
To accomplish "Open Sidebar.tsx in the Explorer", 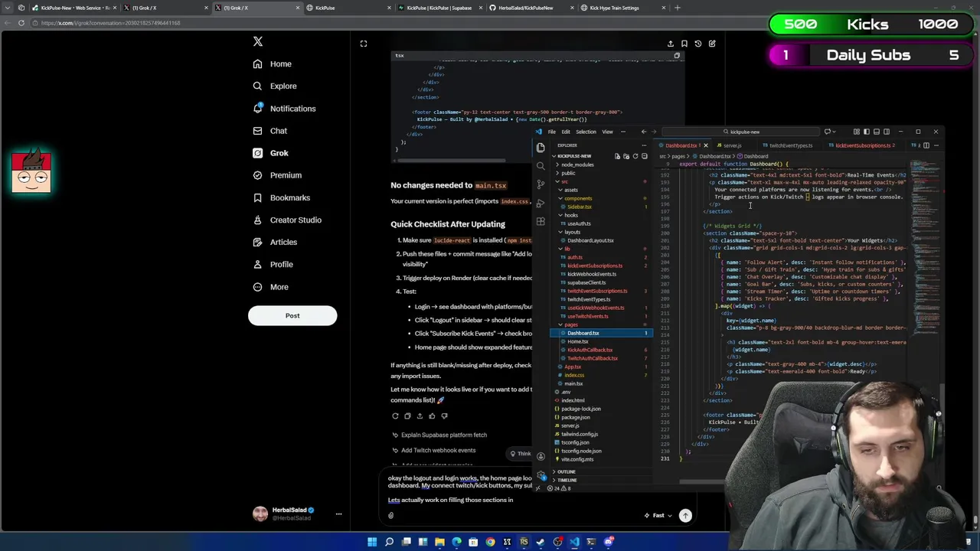I will 579,207.
